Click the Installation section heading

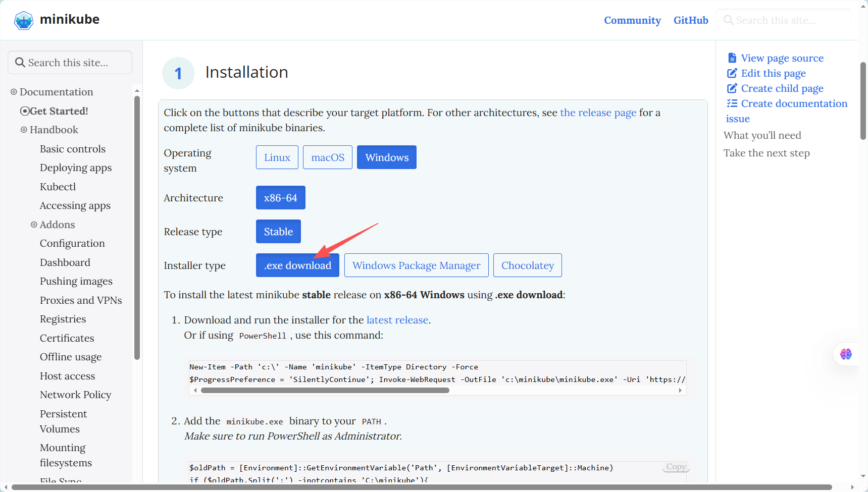coord(246,72)
